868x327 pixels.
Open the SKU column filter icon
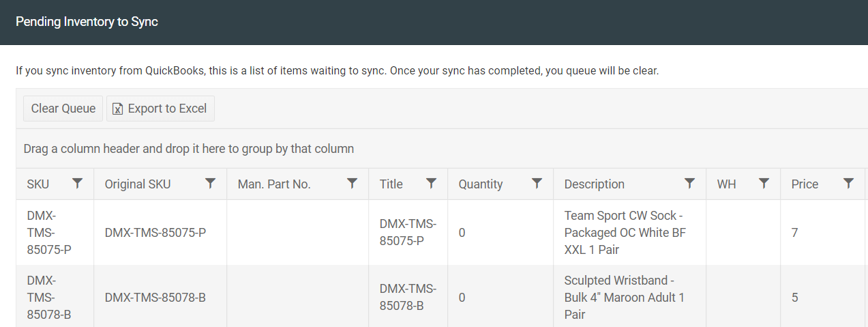(x=78, y=184)
